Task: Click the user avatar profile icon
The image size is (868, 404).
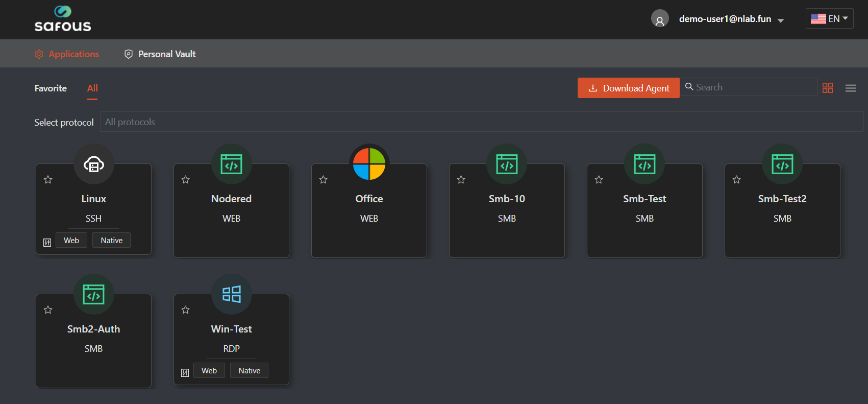Action: click(x=660, y=19)
